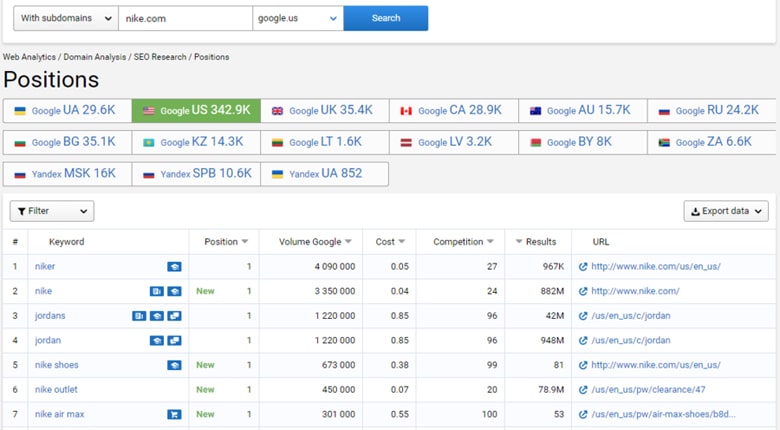
Task: Switch to Google LT 1.6K tab
Action: click(325, 142)
